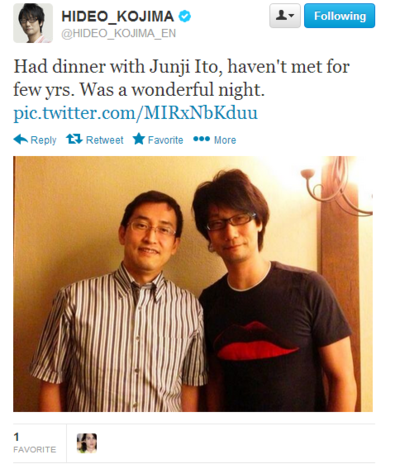Toggle the blue Following button
This screenshot has width=400, height=464.
tap(339, 16)
